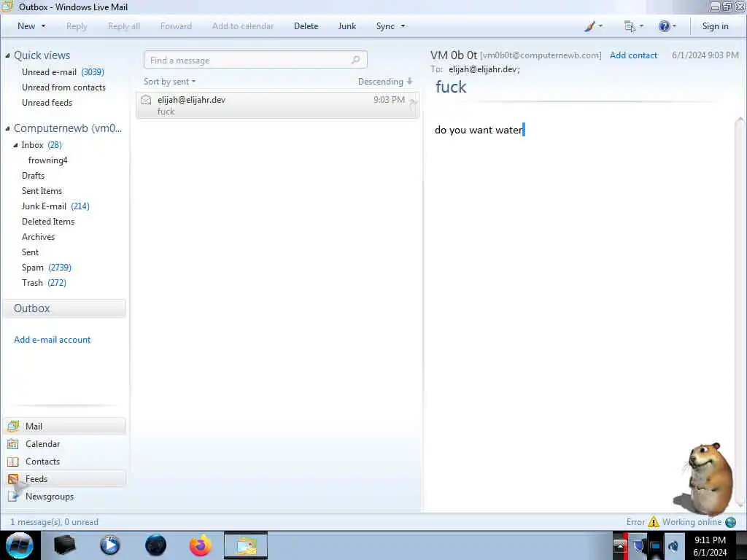Open the Drafts folder
Screen dimensions: 747x560
[33, 175]
